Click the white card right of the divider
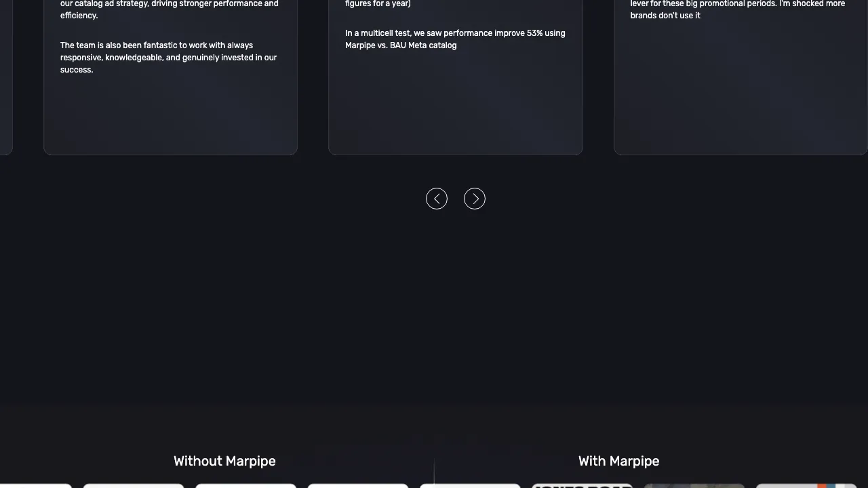868x488 pixels. [x=470, y=485]
